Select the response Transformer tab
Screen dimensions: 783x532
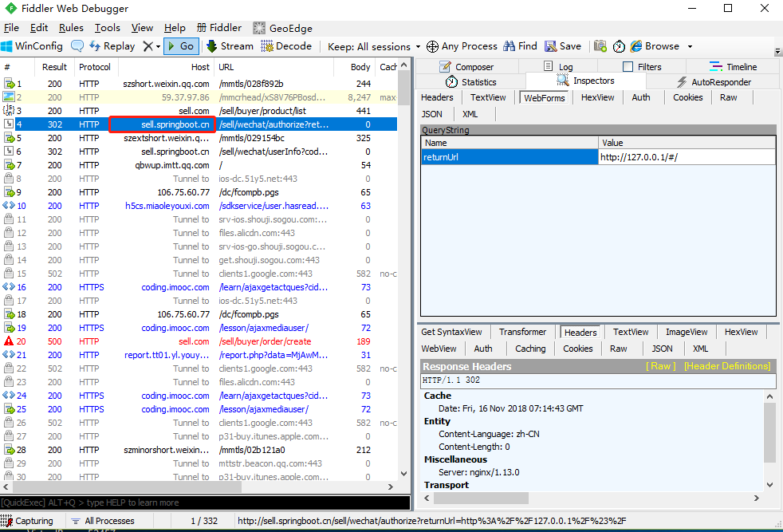click(x=522, y=332)
